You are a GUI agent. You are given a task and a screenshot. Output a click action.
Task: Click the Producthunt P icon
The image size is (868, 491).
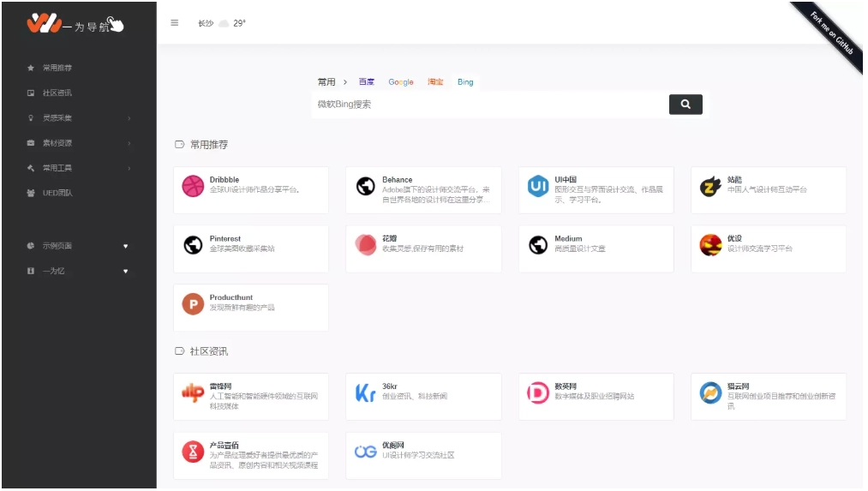193,304
